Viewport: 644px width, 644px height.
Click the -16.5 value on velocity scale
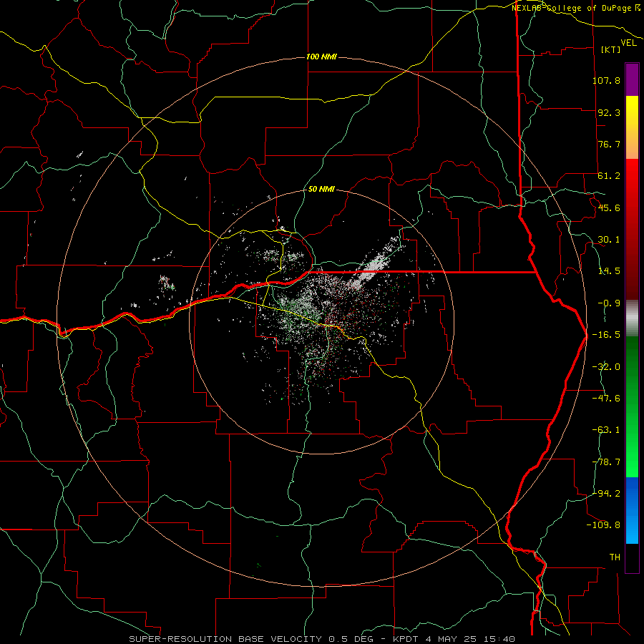[606, 335]
